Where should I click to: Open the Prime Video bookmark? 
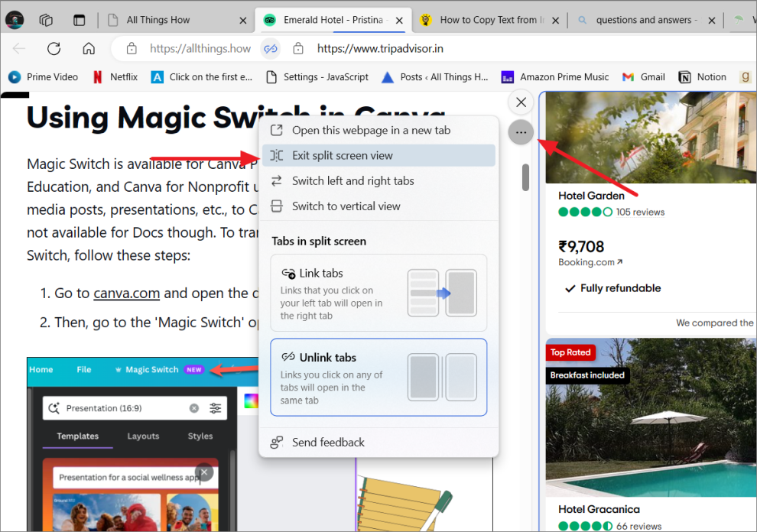tap(44, 76)
